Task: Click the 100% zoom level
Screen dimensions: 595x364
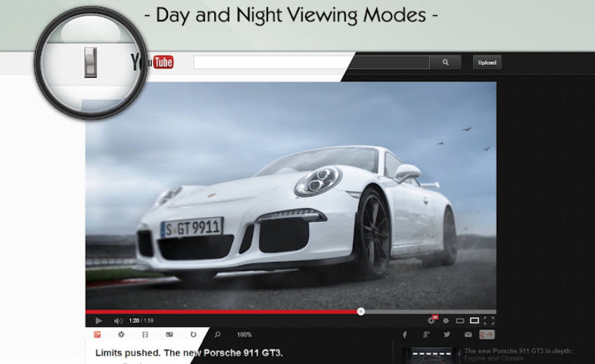Action: [244, 335]
